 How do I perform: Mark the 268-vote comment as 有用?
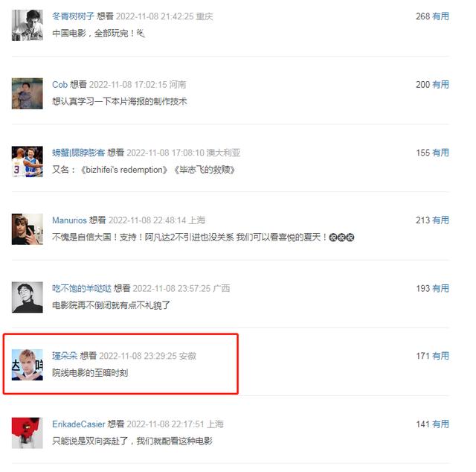(440, 16)
